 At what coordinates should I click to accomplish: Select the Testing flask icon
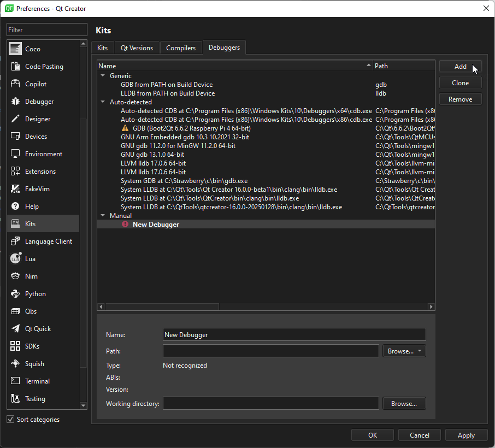pos(15,398)
